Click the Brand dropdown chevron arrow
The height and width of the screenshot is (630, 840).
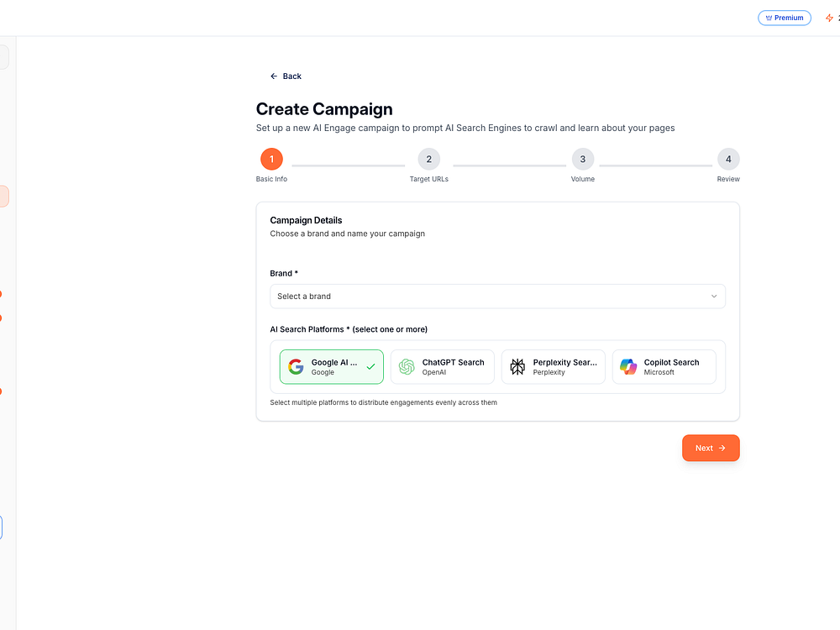(714, 297)
